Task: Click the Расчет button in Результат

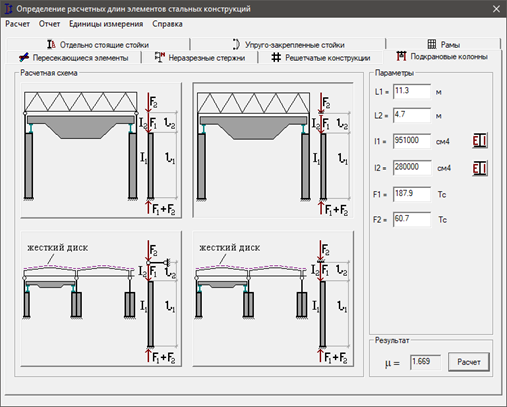Action: click(469, 362)
